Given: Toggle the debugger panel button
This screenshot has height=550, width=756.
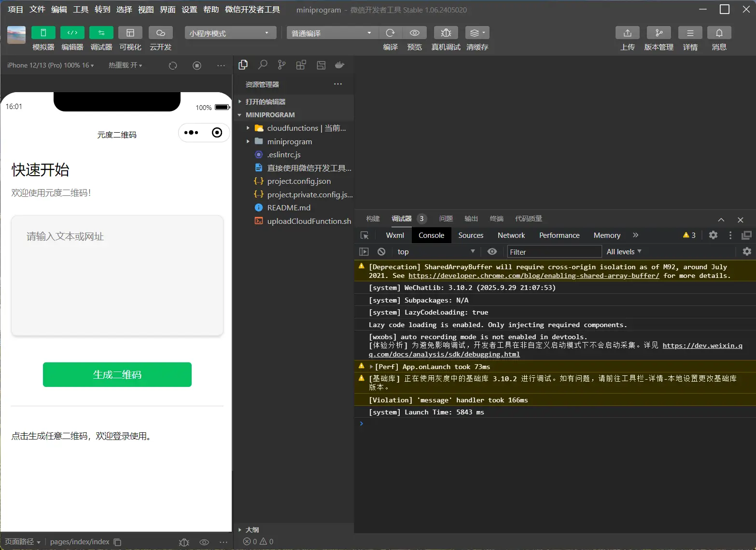Looking at the screenshot, I should point(101,33).
